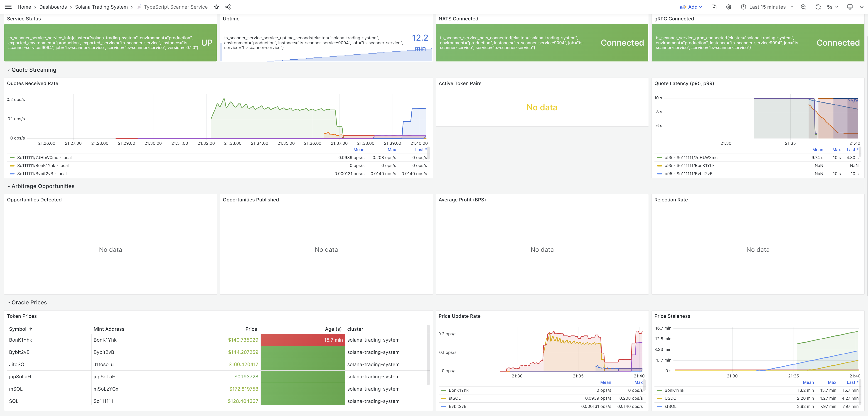The width and height of the screenshot is (868, 416).
Task: Open dashboard settings
Action: tap(728, 7)
